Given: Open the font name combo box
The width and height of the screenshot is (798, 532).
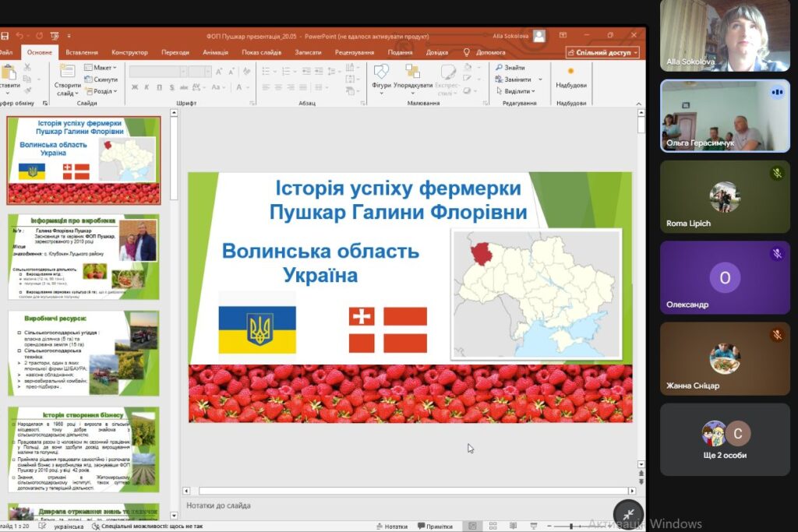Looking at the screenshot, I should (157, 72).
